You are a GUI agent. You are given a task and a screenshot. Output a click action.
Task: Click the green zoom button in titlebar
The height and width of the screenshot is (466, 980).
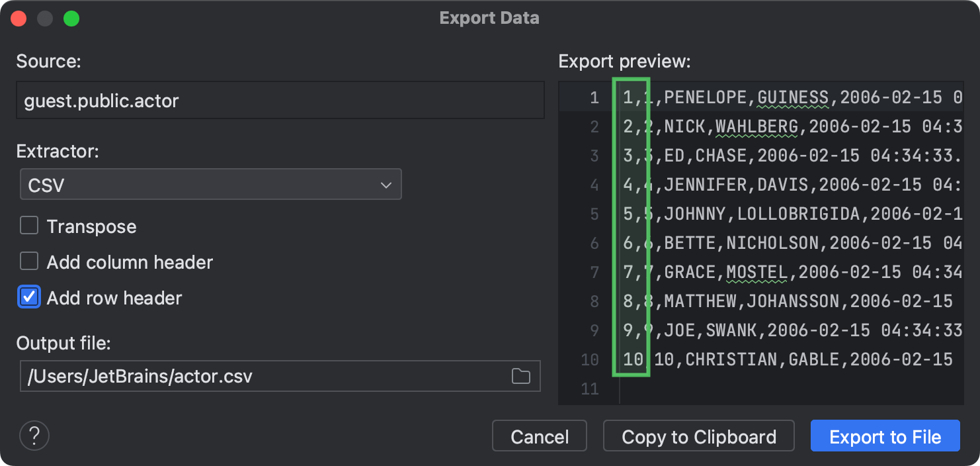(71, 18)
